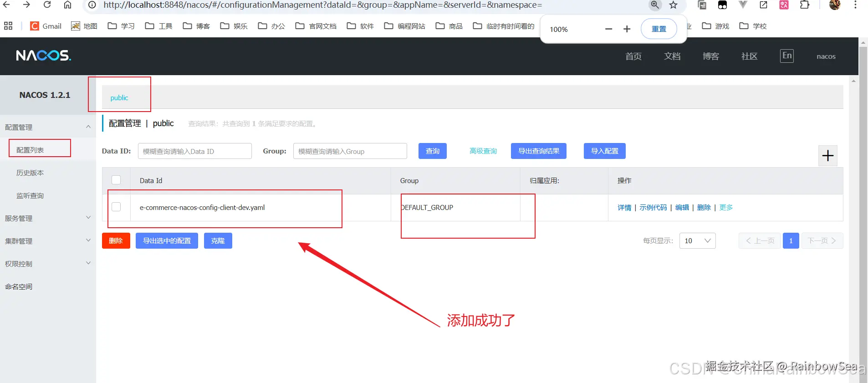Open 详情 link for the config row
The height and width of the screenshot is (383, 868).
click(624, 208)
